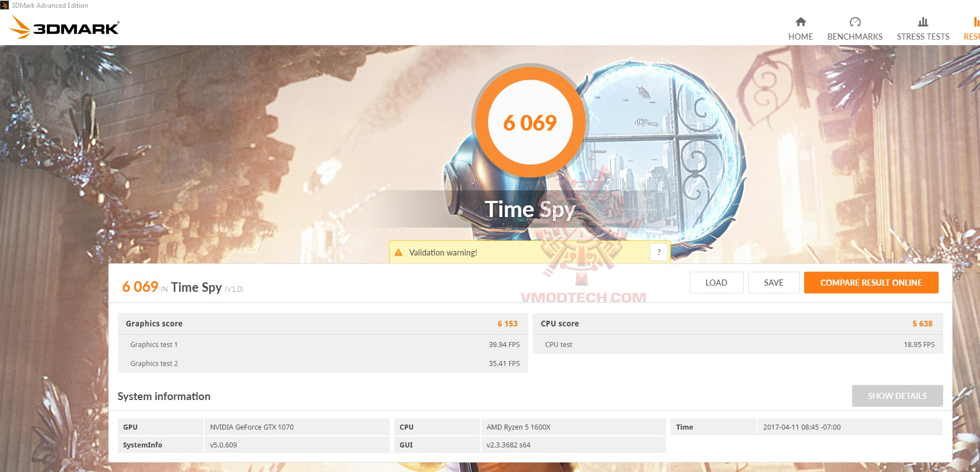Open the validation warning help question button
Image resolution: width=980 pixels, height=472 pixels.
[659, 252]
